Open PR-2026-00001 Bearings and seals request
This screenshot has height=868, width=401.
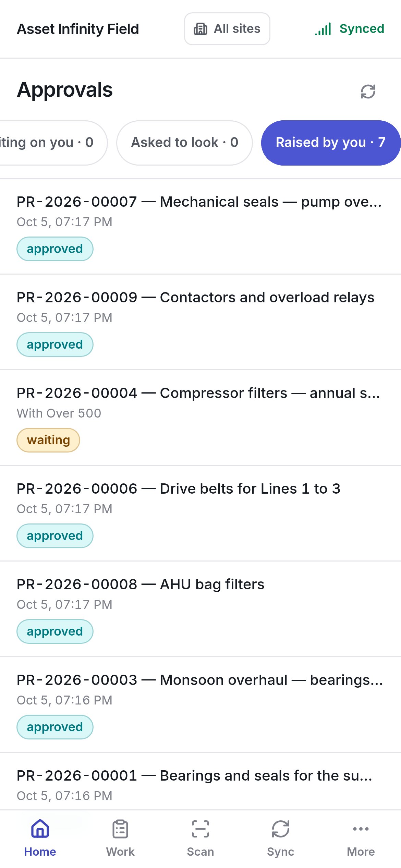[x=200, y=782]
